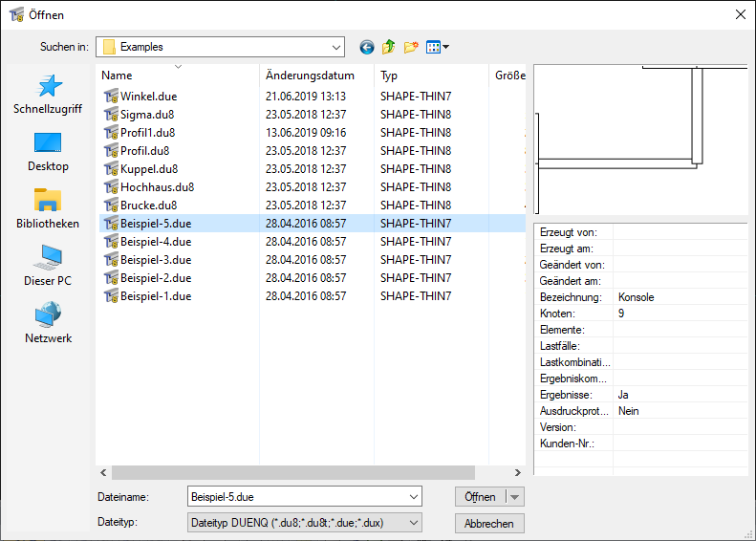Go back using the blue arrow icon

click(x=366, y=47)
